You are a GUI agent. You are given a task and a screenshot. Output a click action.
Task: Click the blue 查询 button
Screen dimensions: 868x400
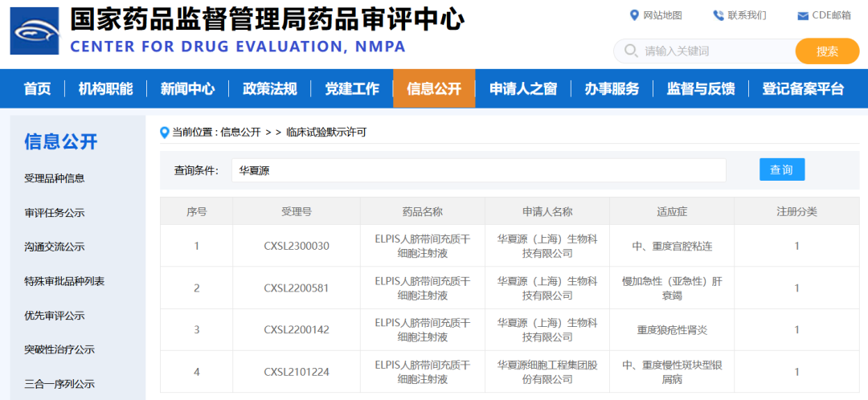pos(782,169)
